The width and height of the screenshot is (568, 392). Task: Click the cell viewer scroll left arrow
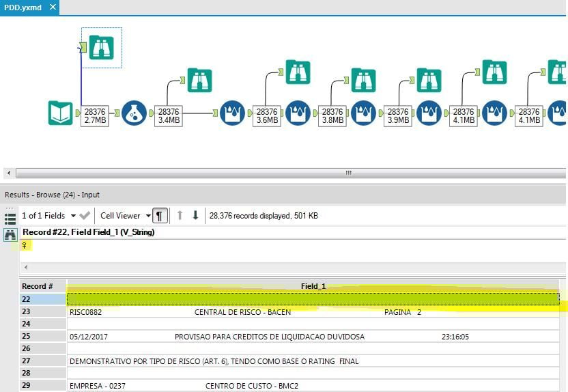(26, 268)
